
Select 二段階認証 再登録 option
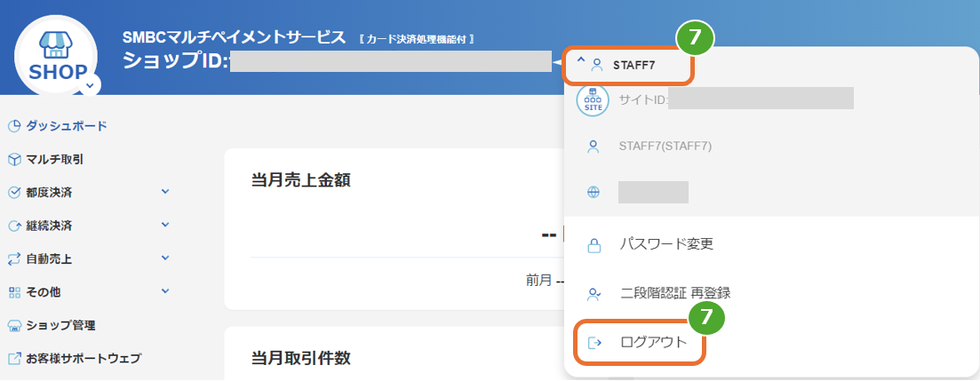coord(675,293)
